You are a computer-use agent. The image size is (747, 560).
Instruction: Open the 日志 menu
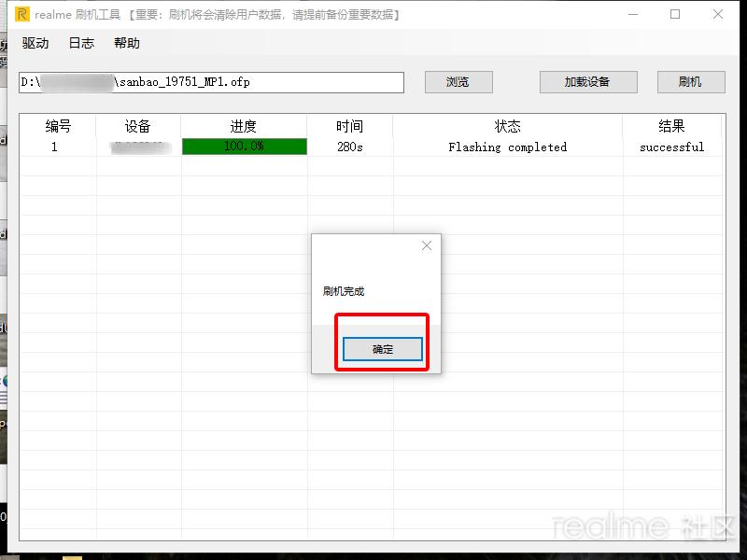tap(81, 43)
